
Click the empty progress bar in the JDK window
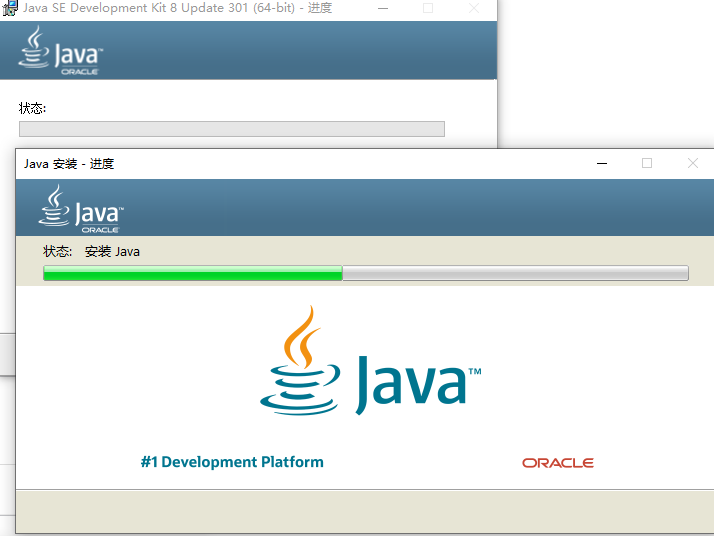tap(232, 129)
